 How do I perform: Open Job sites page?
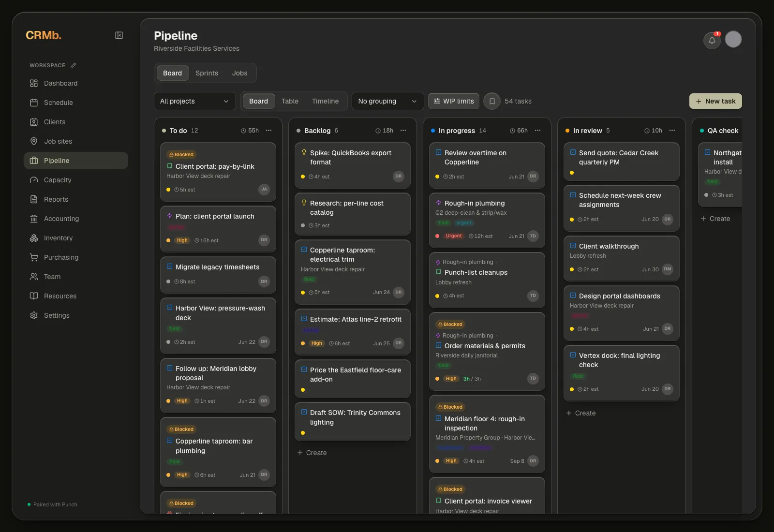coord(76,141)
